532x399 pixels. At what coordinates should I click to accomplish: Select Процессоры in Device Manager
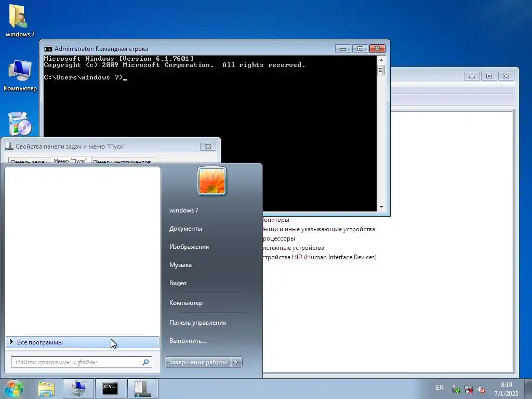pos(278,238)
